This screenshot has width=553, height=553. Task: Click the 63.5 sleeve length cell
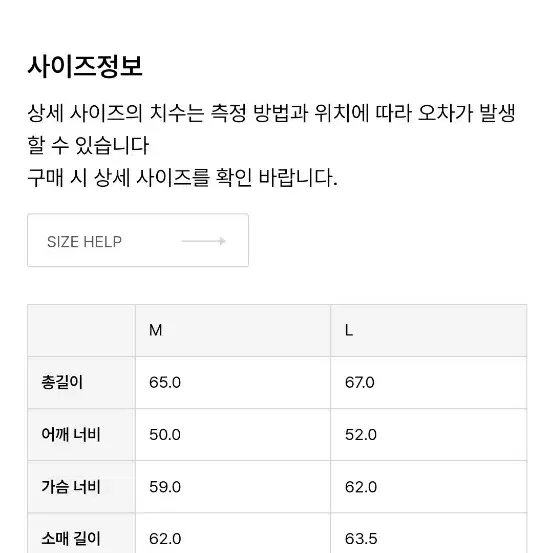(x=429, y=533)
